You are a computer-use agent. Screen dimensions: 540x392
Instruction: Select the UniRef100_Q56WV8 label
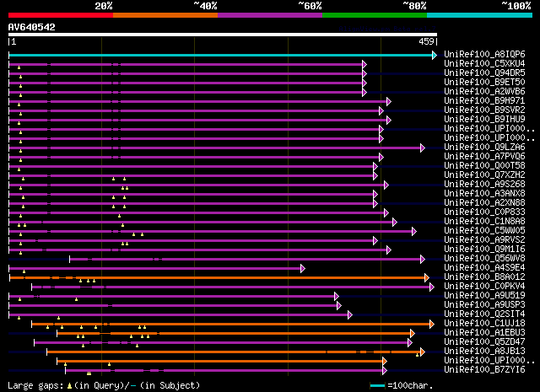coord(484,259)
